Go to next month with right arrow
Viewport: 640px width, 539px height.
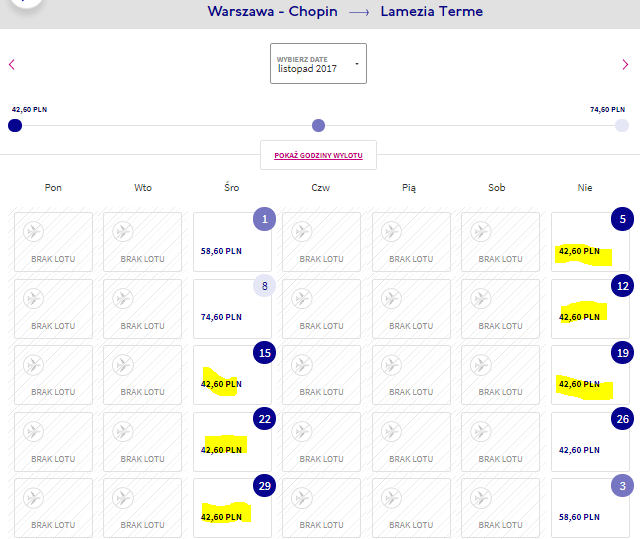point(625,64)
